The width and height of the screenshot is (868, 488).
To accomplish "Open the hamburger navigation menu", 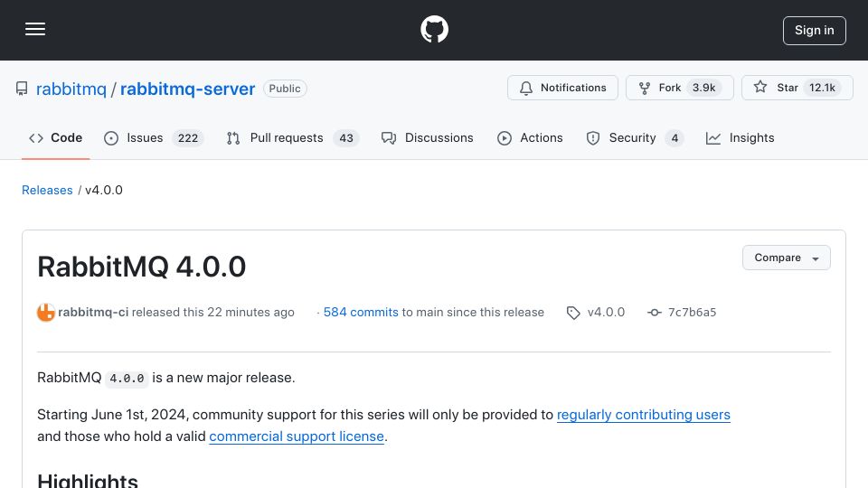I will coord(35,29).
